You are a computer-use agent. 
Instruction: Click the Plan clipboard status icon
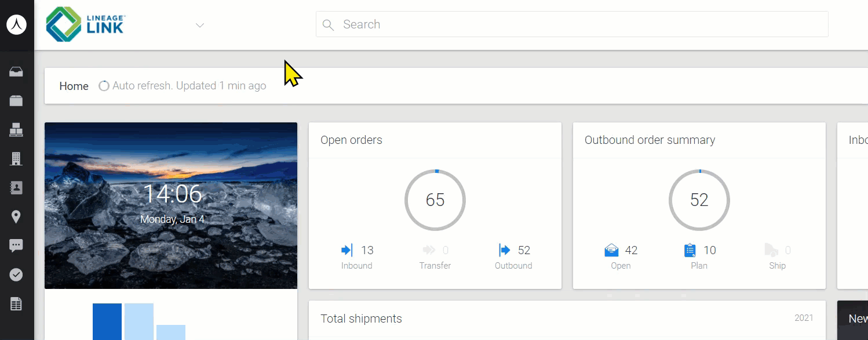point(690,250)
